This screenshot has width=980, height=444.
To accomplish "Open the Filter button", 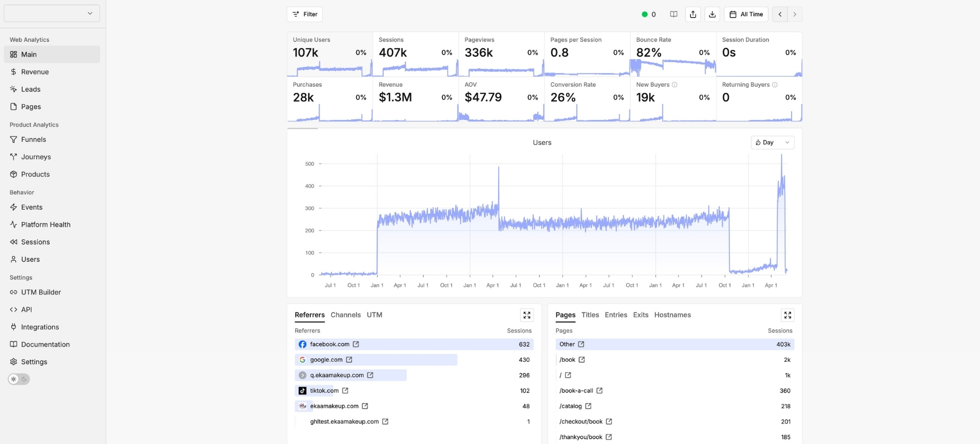I will [x=305, y=14].
